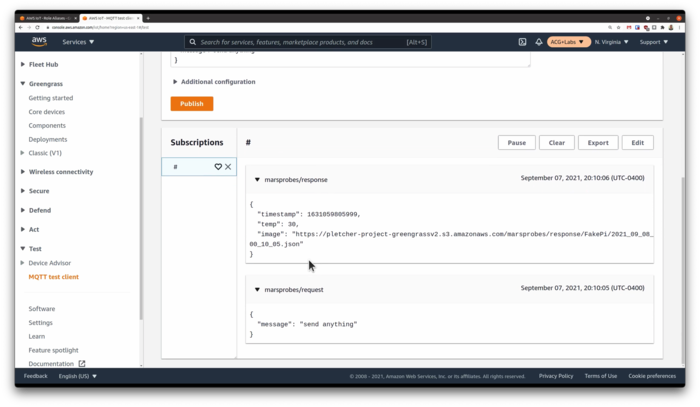Open Getting started under Greengrass
The width and height of the screenshot is (700, 407).
51,98
